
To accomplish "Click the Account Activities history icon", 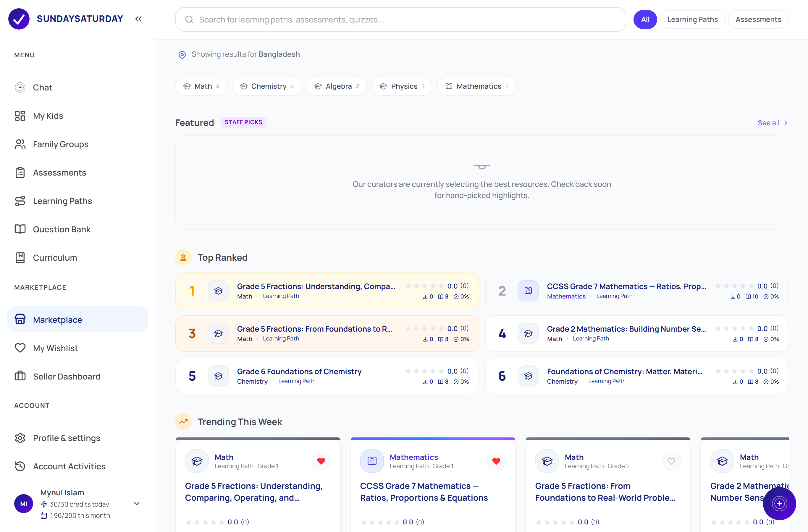I will coord(20,466).
